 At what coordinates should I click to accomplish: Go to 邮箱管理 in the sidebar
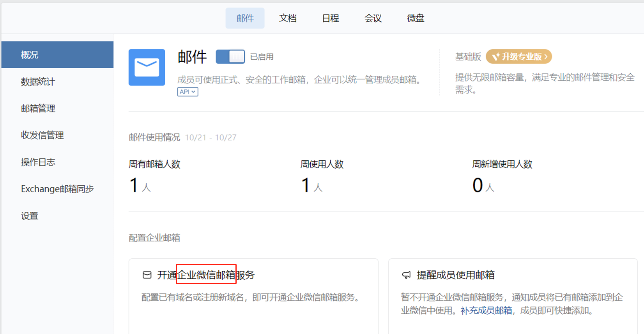pyautogui.click(x=38, y=108)
